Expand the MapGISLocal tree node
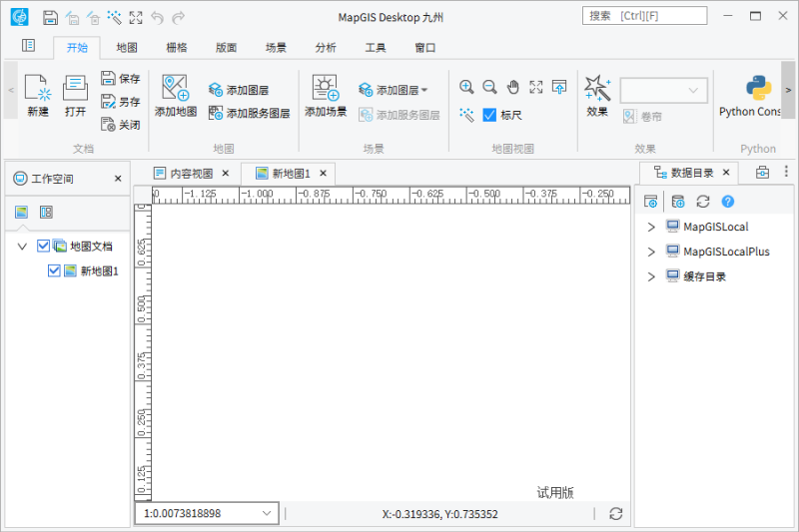Viewport: 799px width, 532px height. tap(651, 227)
